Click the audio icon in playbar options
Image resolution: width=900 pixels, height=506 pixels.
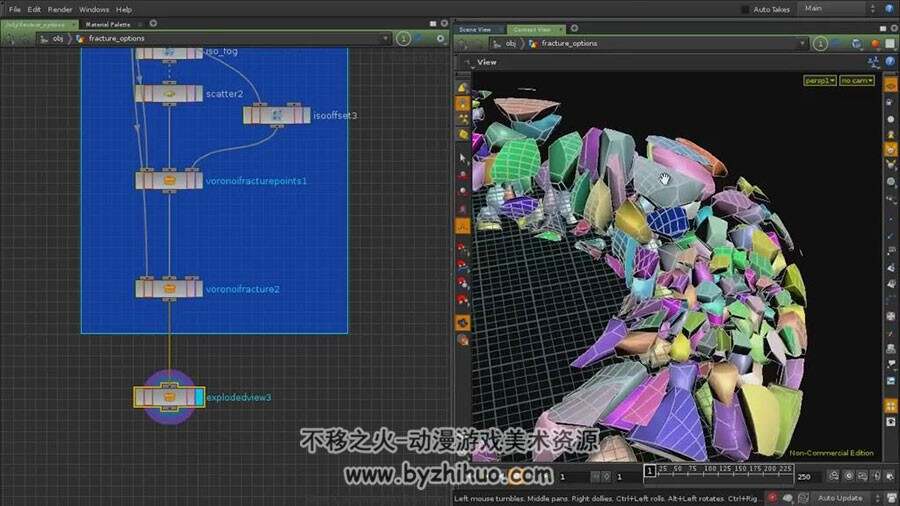click(876, 476)
